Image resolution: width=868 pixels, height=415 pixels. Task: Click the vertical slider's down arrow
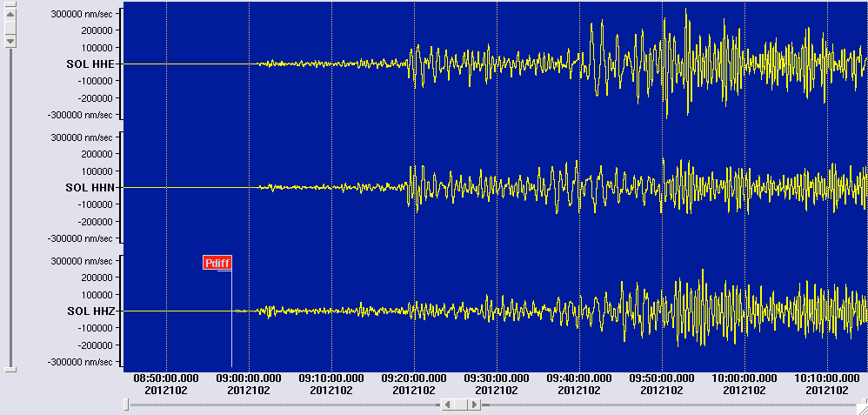pos(10,41)
